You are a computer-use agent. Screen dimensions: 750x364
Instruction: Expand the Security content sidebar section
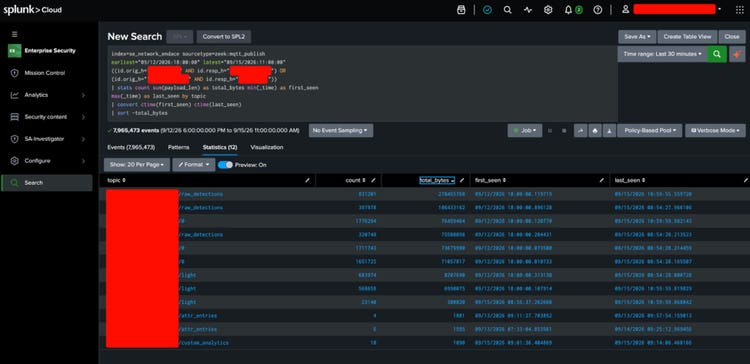point(48,117)
